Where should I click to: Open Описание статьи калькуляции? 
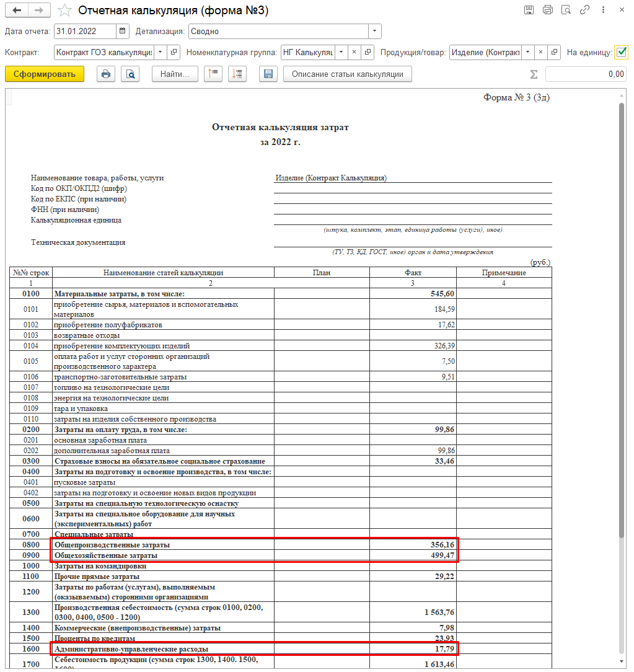(347, 74)
